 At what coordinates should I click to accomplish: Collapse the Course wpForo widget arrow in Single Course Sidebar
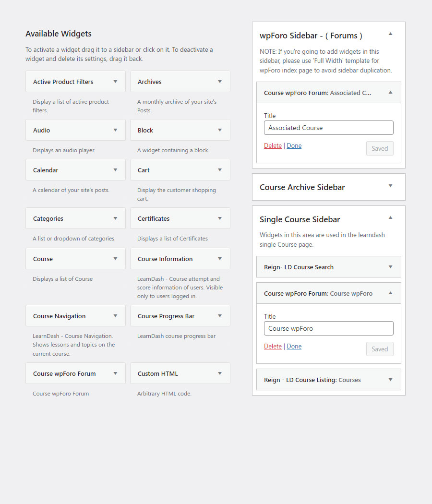391,293
